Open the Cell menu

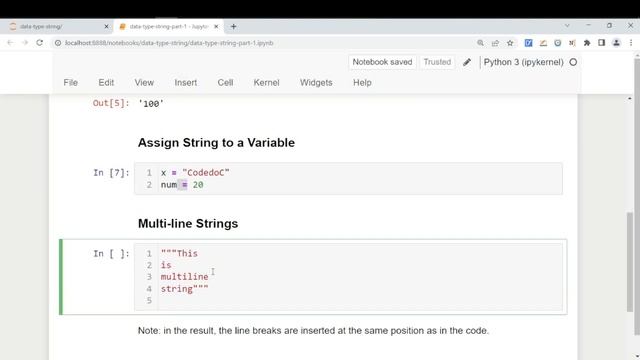(x=225, y=82)
